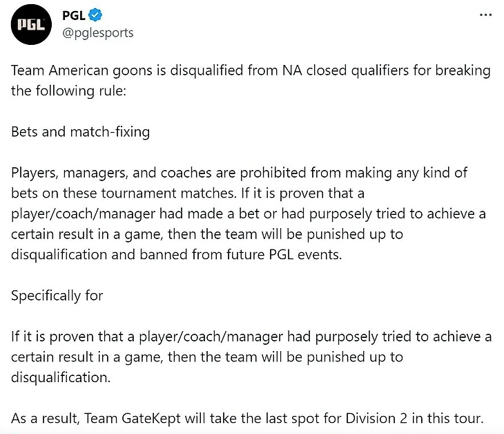Open the three-dot more options menu
This screenshot has height=434, width=504.
485,15
